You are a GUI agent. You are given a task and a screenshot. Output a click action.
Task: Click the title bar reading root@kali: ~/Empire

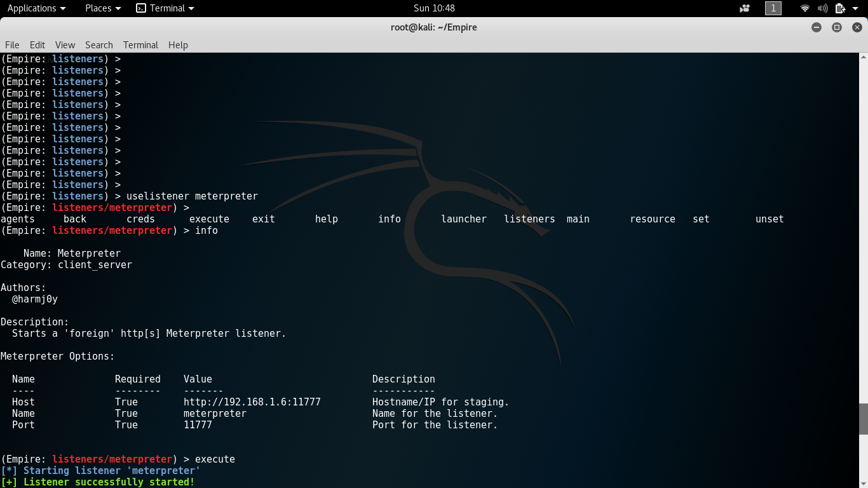[434, 27]
